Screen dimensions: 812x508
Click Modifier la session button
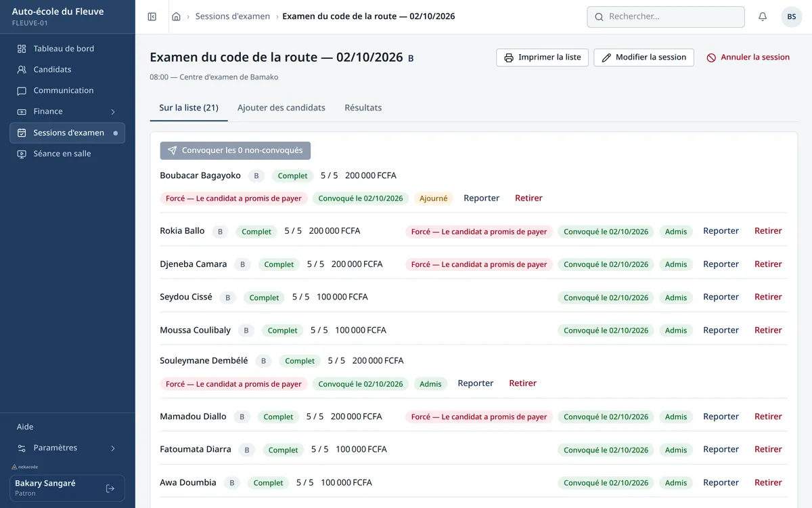(644, 58)
